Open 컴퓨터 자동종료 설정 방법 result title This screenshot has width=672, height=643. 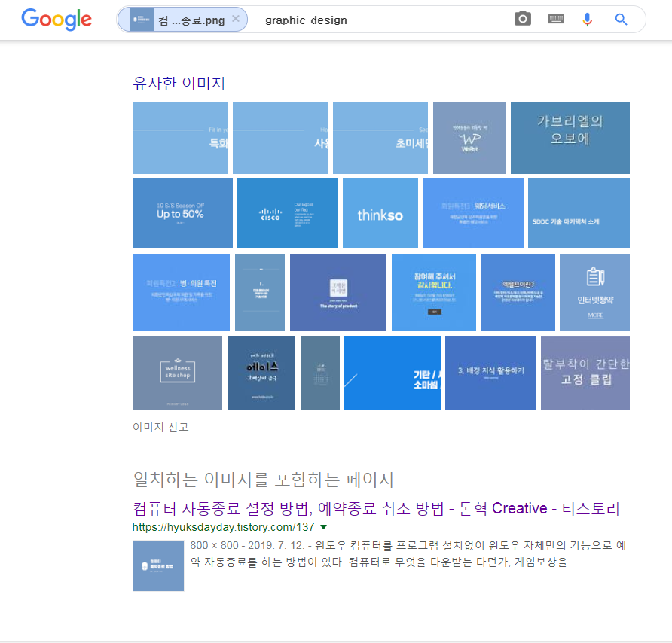[x=376, y=508]
